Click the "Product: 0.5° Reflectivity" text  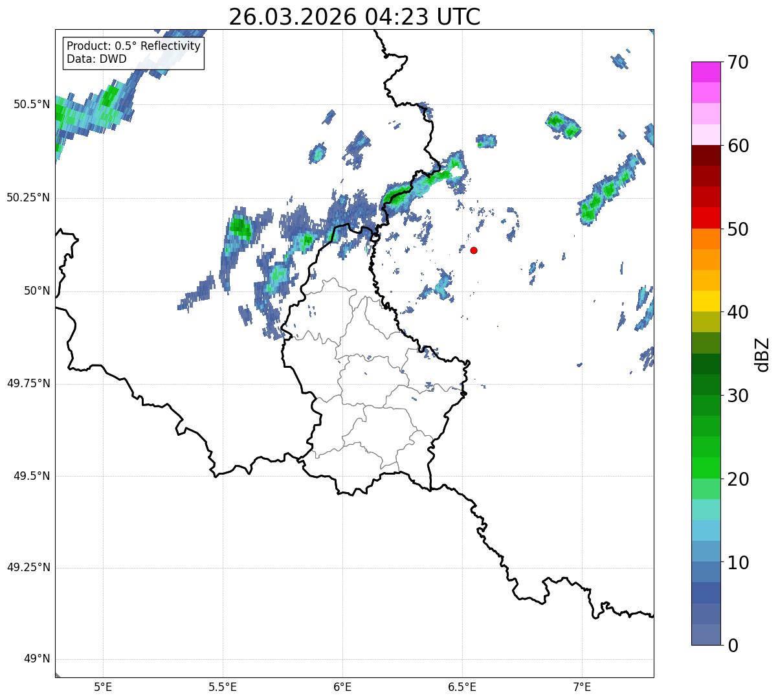pyautogui.click(x=133, y=47)
